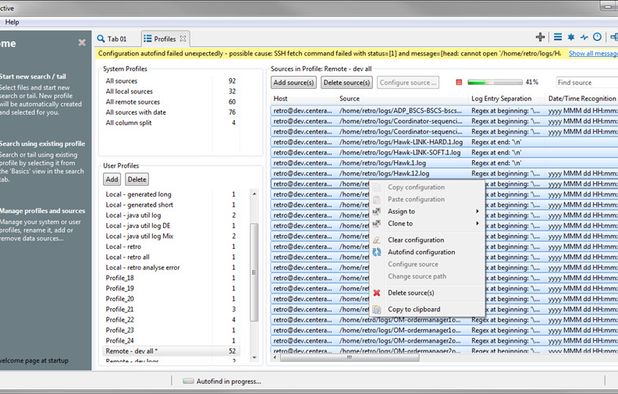Choose Clone to in context menu
The width and height of the screenshot is (618, 394).
tap(427, 224)
